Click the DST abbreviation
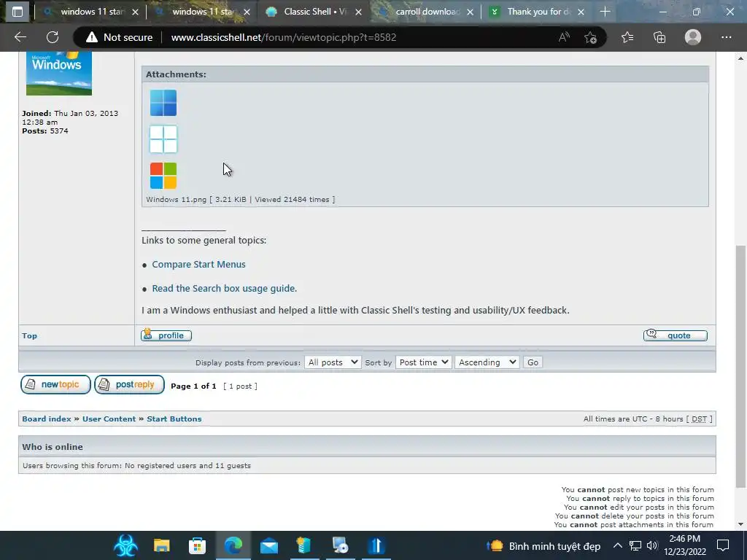The height and width of the screenshot is (560, 747). click(x=699, y=419)
